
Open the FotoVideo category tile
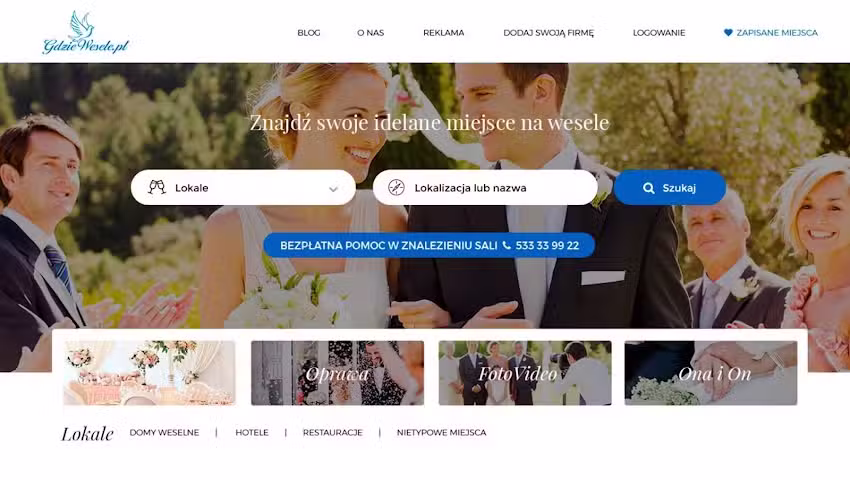point(525,373)
